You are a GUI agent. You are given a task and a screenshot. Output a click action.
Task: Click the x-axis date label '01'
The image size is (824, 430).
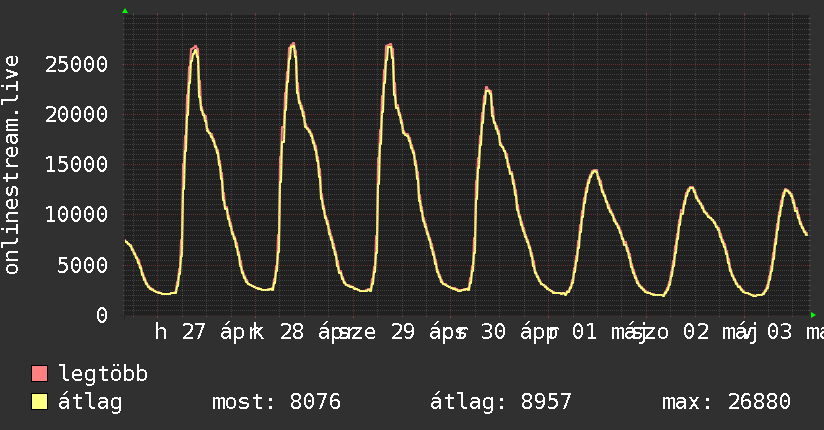click(x=584, y=332)
